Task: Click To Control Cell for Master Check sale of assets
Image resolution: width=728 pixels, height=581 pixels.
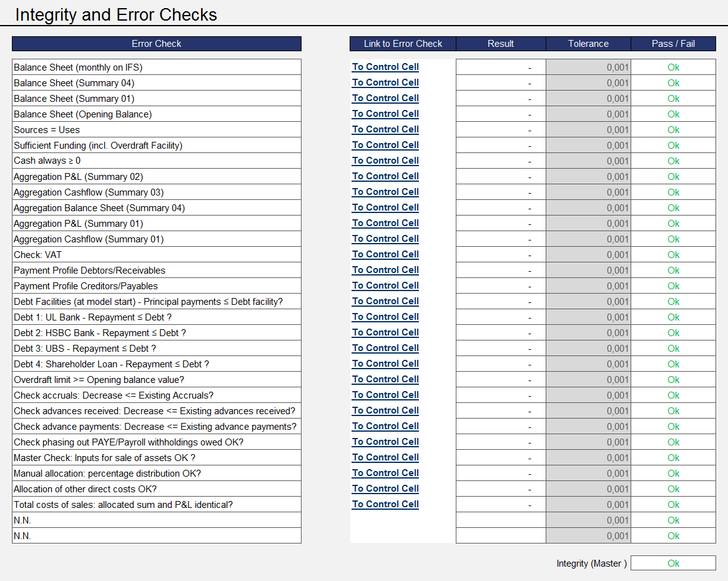Action: click(385, 457)
